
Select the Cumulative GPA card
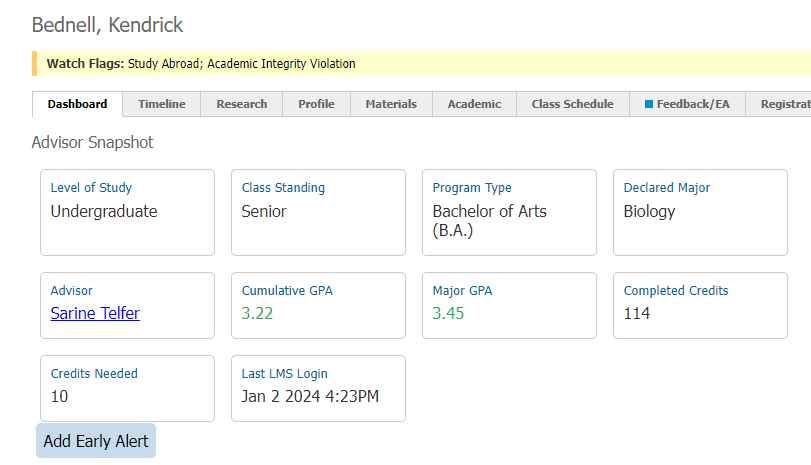pyautogui.click(x=318, y=306)
